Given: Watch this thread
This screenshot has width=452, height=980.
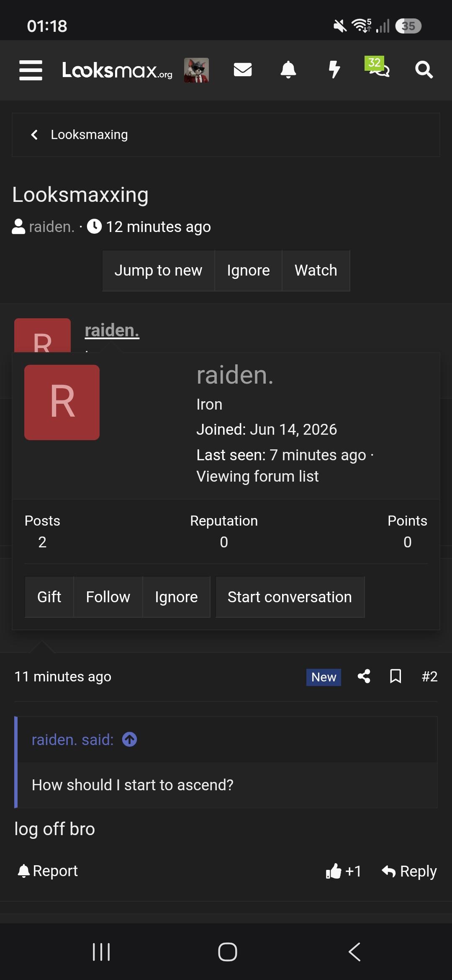Looking at the screenshot, I should tap(316, 271).
